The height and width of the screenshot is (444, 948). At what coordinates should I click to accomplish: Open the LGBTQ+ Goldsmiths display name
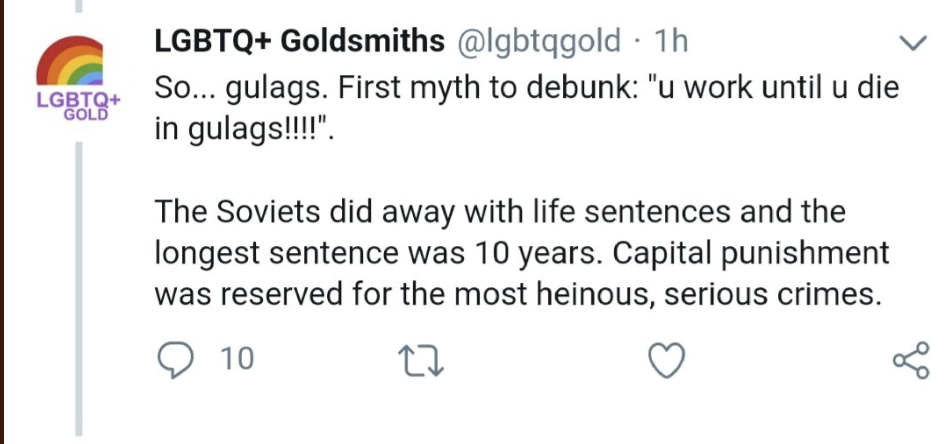point(299,41)
